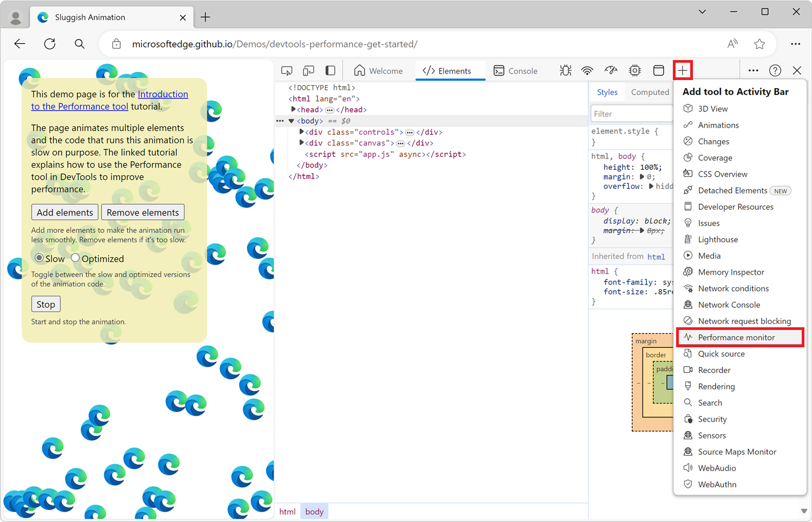Close the Sluggish Animation tab

[x=183, y=17]
